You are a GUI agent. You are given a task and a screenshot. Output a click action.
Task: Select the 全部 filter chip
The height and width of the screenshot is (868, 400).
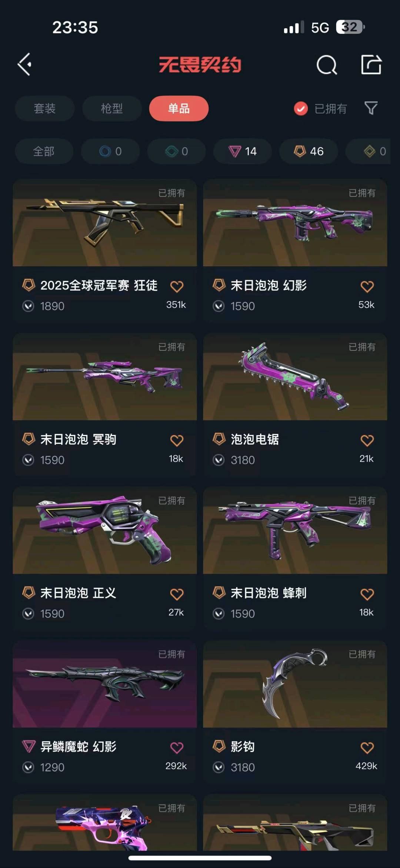(x=44, y=151)
